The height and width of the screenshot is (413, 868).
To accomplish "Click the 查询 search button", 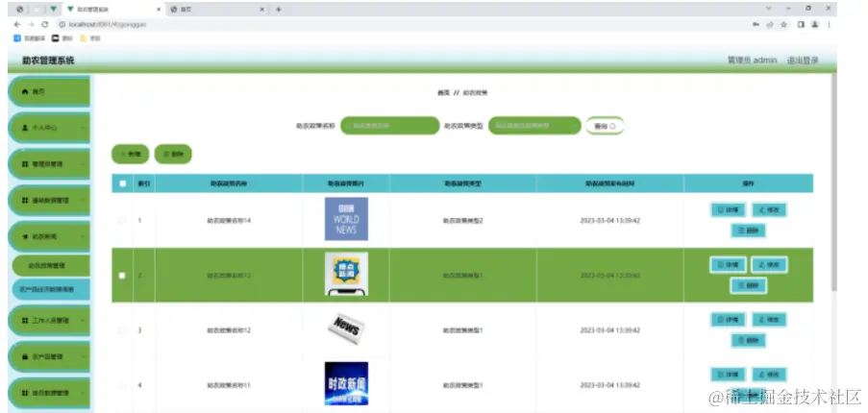I will (605, 126).
